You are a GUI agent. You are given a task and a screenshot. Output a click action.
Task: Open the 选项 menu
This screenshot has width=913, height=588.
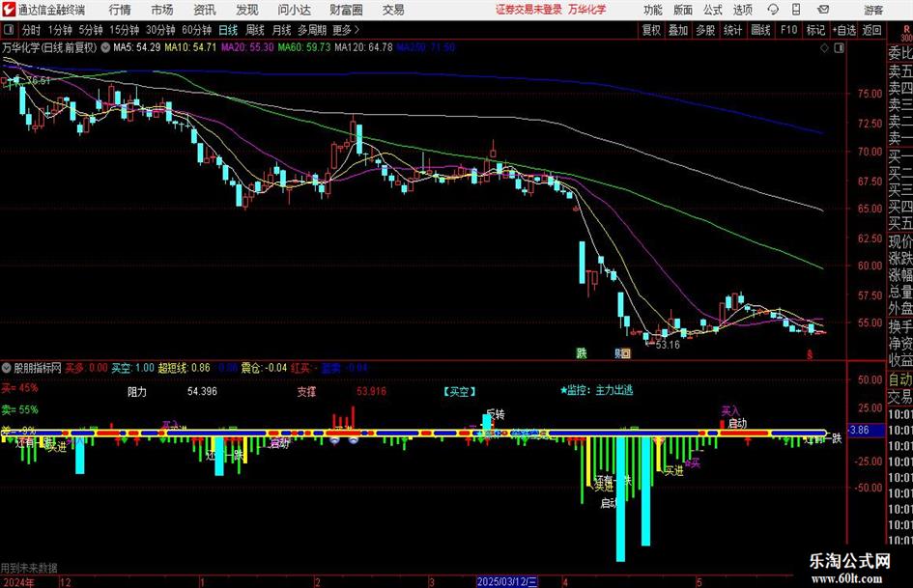(x=742, y=10)
